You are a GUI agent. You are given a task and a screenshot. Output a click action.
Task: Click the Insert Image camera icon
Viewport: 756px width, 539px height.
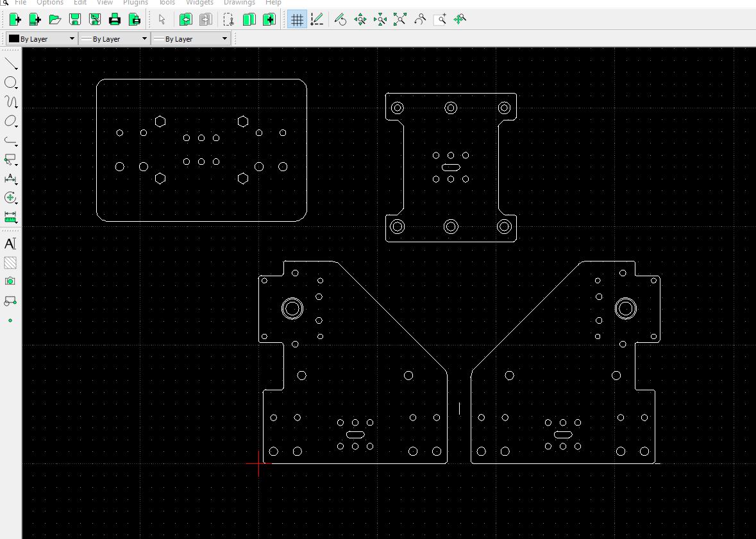pyautogui.click(x=10, y=281)
